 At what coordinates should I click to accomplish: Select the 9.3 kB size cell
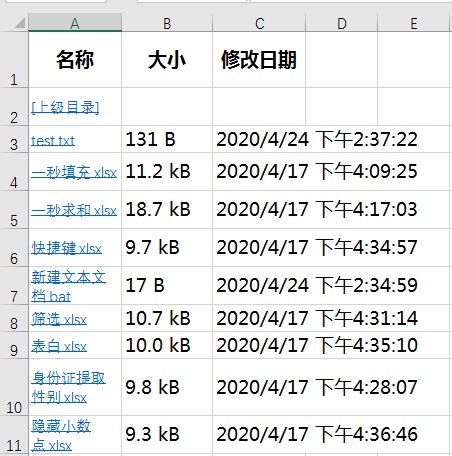tap(167, 434)
